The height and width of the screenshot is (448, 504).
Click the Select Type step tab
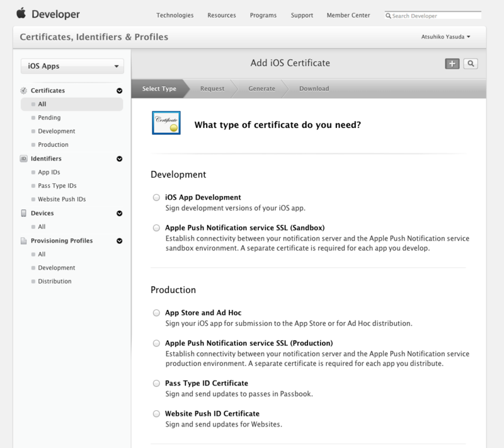(159, 88)
